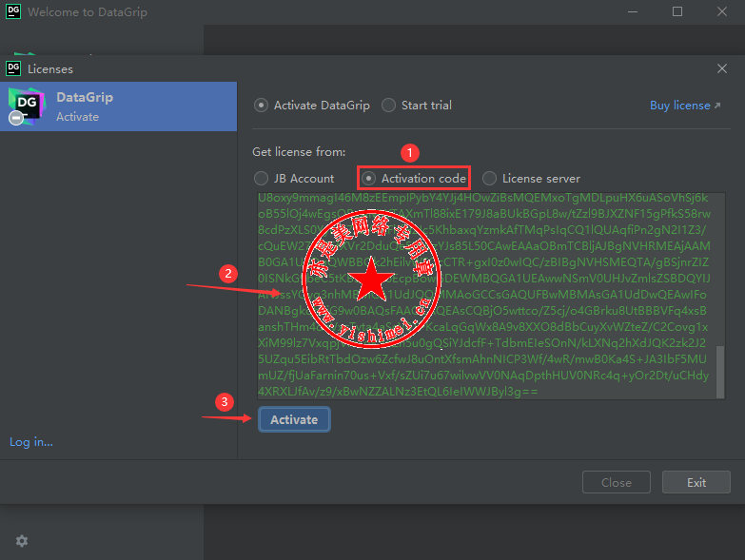
Task: Click the Activate button
Action: coord(294,419)
